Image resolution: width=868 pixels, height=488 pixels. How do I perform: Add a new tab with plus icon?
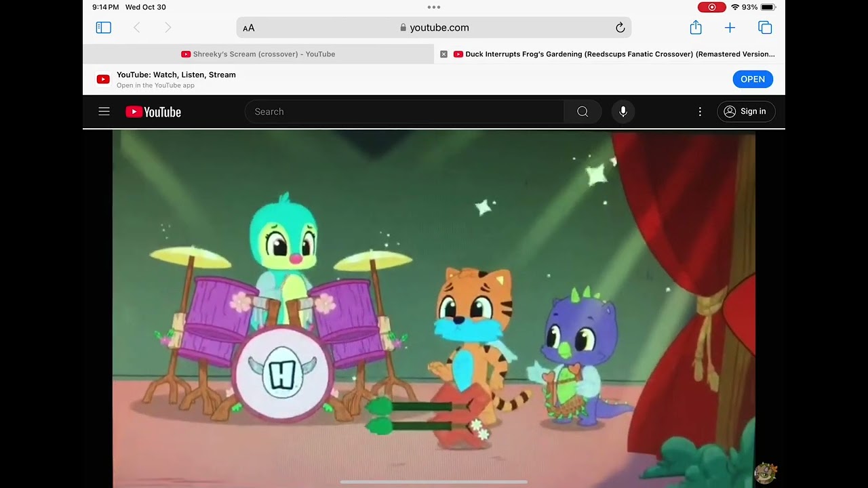tap(730, 28)
